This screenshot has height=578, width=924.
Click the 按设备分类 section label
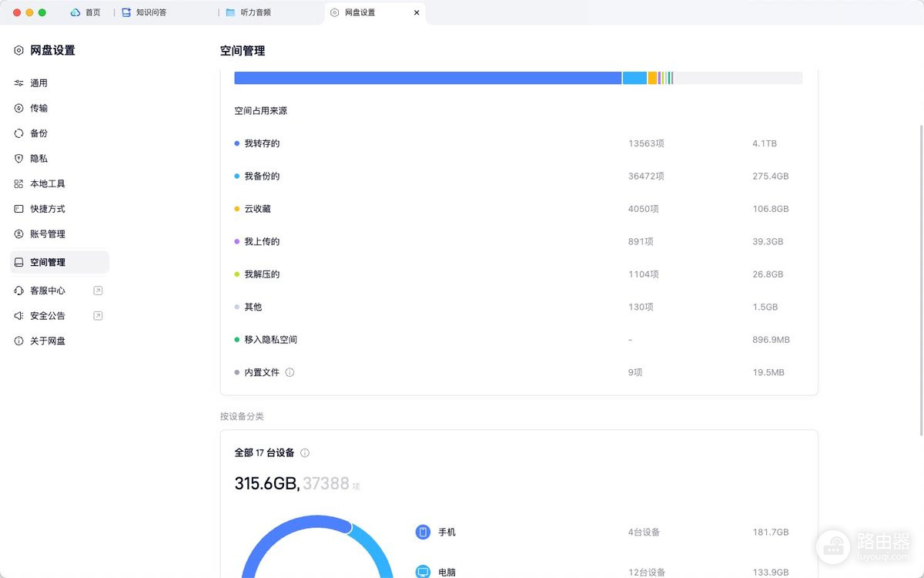[242, 416]
